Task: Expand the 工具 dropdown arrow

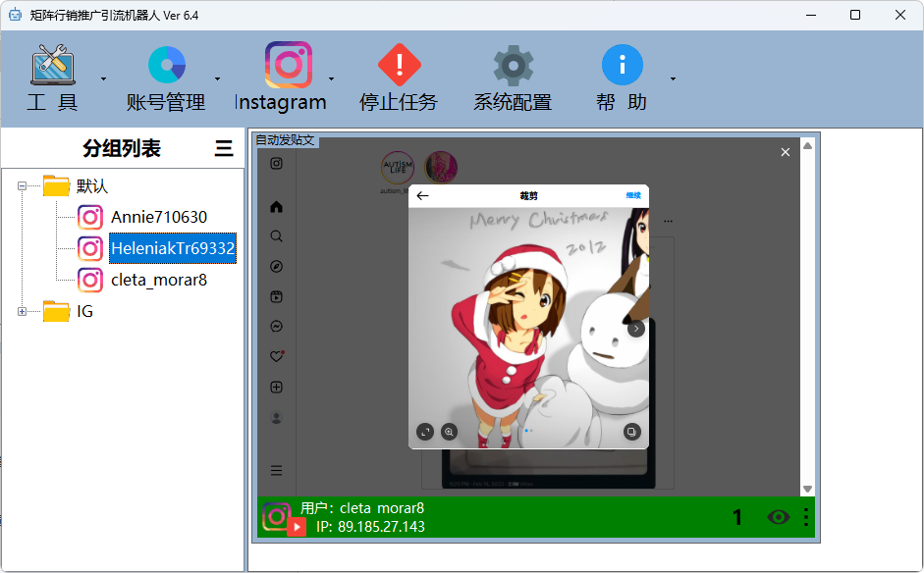Action: (104, 78)
